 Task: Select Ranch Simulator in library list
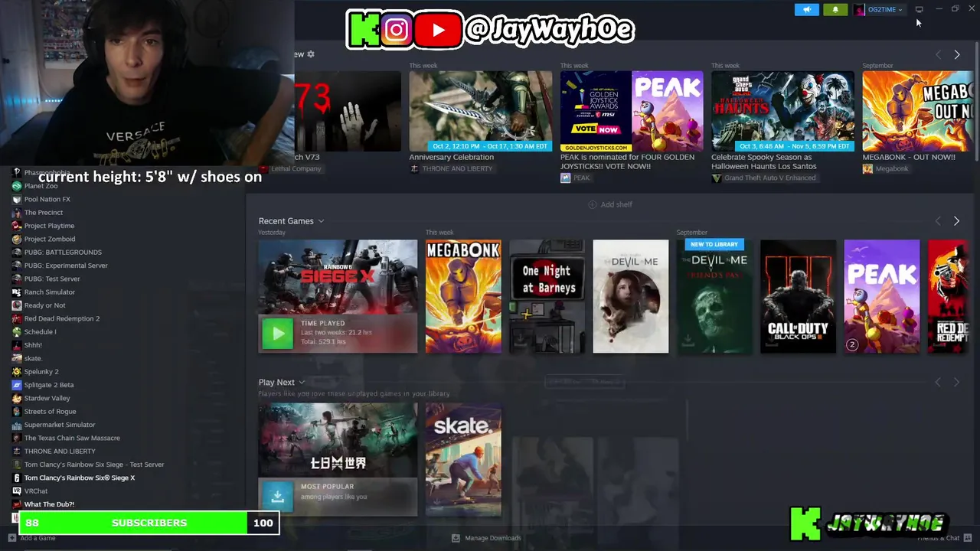[49, 292]
